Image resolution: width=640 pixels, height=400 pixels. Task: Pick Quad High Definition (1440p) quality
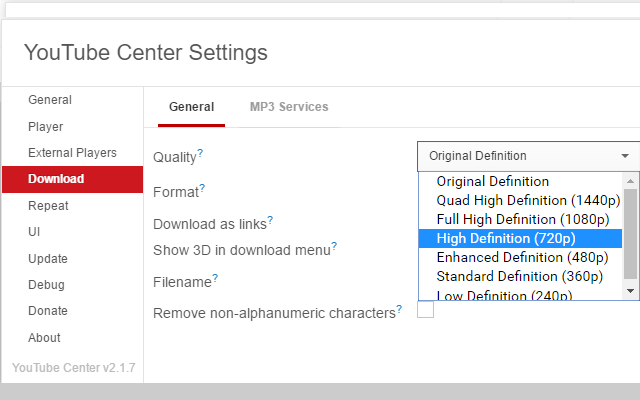tap(520, 200)
